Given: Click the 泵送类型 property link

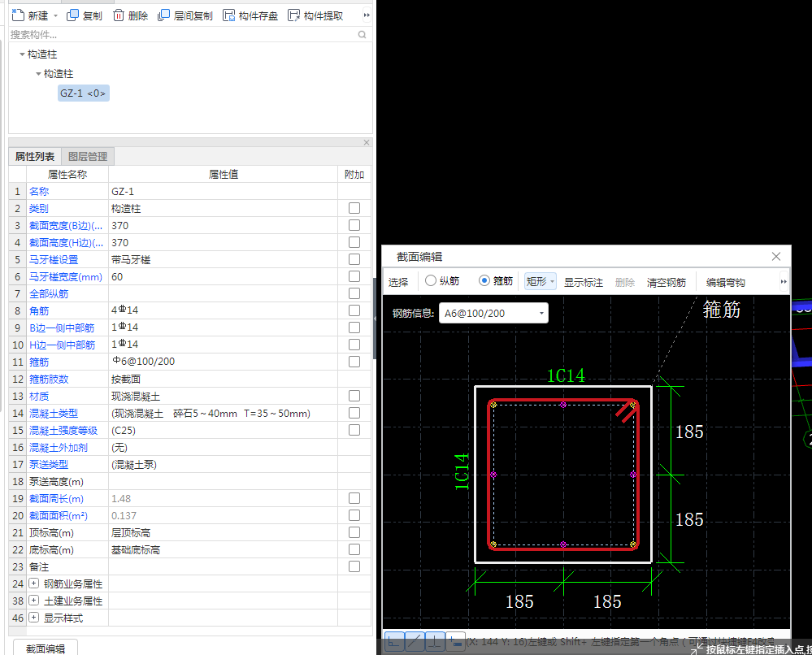Looking at the screenshot, I should [49, 465].
